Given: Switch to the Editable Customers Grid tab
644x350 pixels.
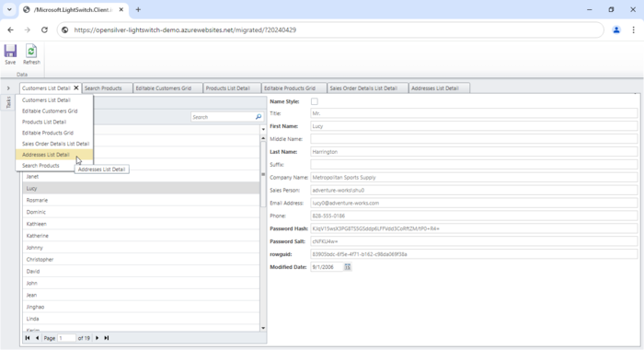Looking at the screenshot, I should [168, 88].
